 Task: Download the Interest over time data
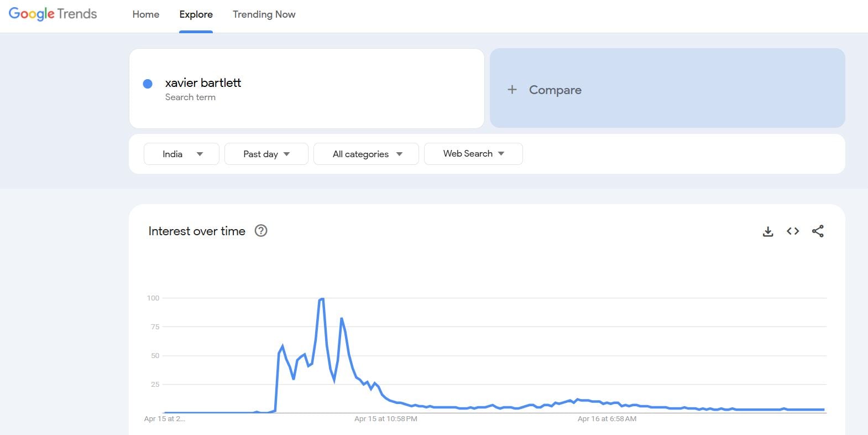click(x=768, y=231)
